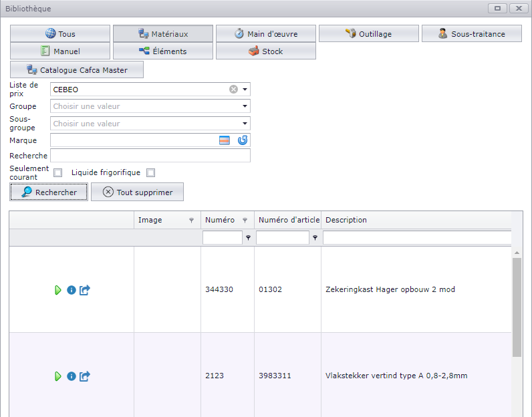Open the Main d'œuvre tab
The width and height of the screenshot is (532, 417).
[x=265, y=33]
